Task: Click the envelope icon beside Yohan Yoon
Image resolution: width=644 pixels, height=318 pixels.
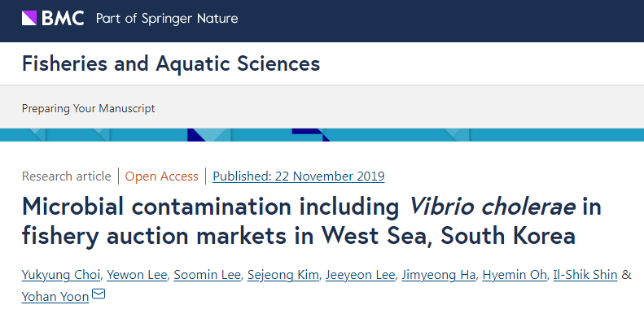Action: [x=99, y=294]
